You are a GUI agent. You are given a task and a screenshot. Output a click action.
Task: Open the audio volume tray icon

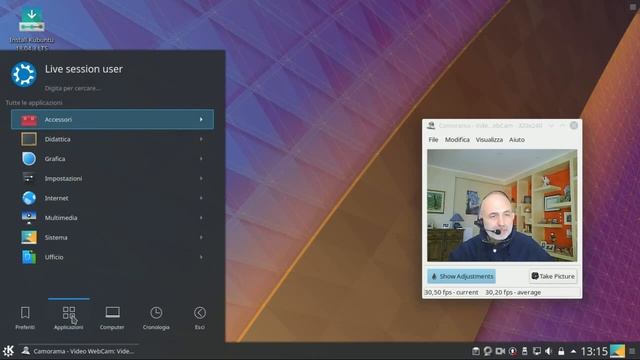click(x=549, y=351)
